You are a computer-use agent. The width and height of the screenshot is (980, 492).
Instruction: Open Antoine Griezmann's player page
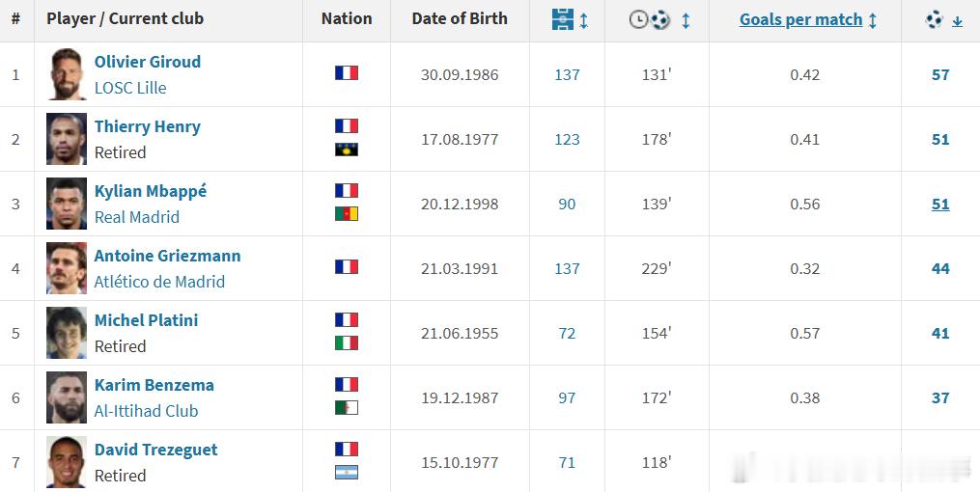tap(167, 256)
